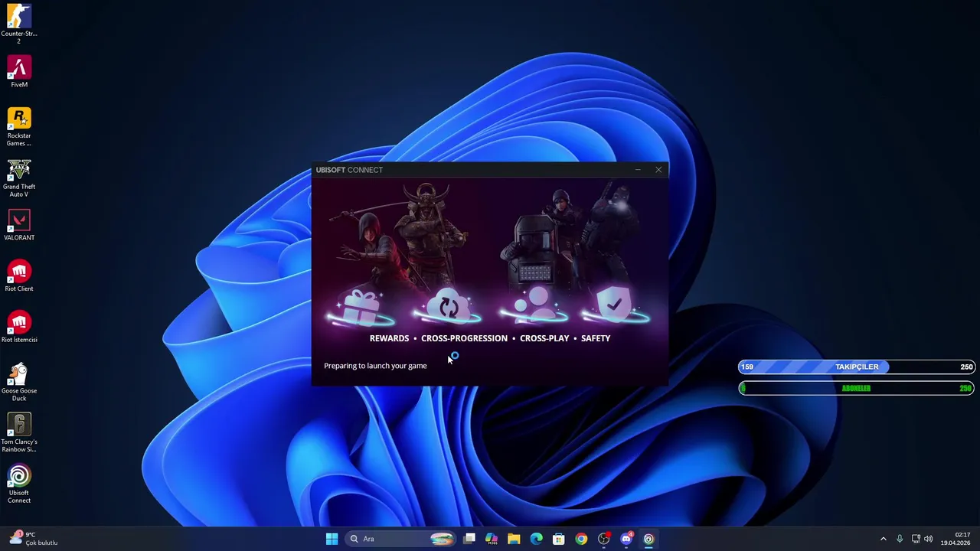
Task: Click the taskbar Ara search box
Action: pos(400,539)
